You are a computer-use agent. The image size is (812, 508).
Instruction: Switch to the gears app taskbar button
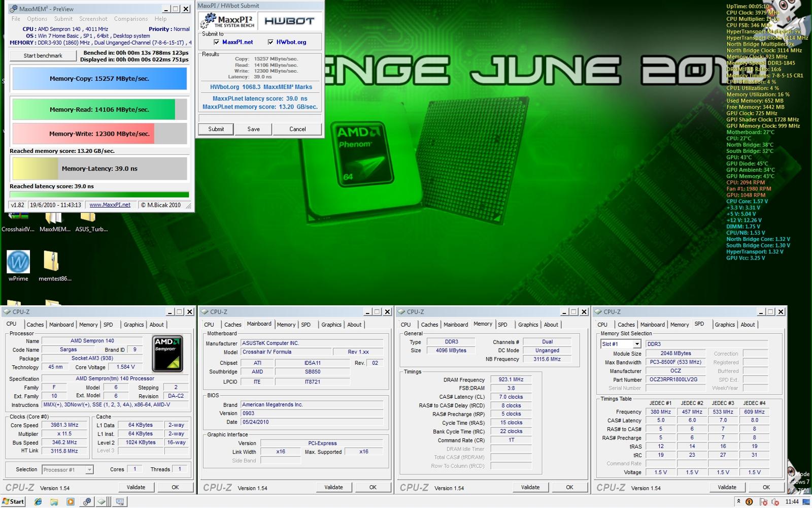[87, 501]
